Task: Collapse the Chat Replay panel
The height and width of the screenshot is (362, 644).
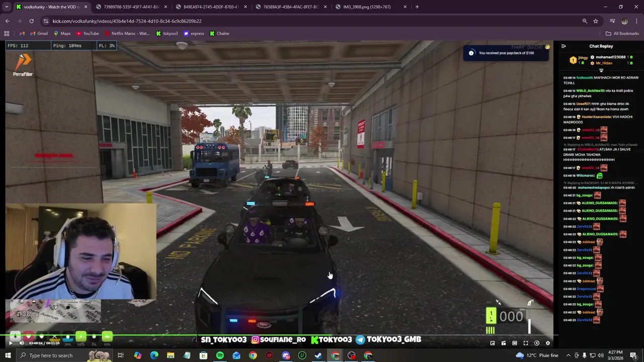Action: (563, 46)
